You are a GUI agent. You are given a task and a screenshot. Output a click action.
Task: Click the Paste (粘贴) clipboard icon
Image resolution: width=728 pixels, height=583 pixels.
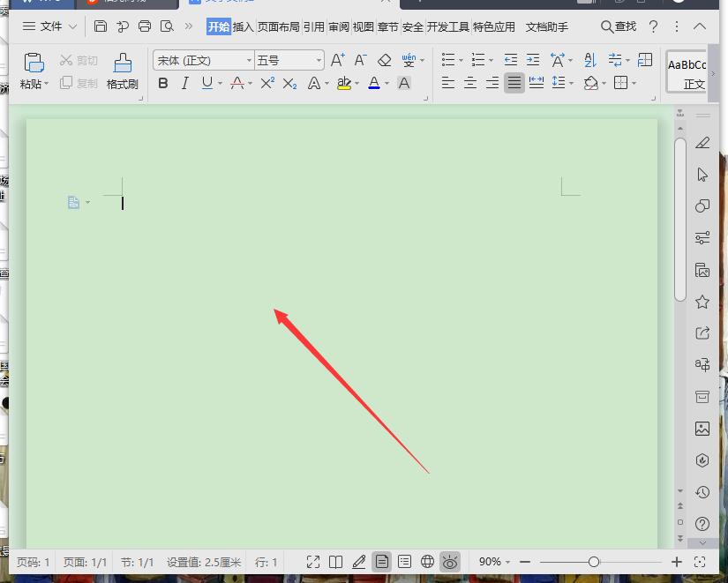[34, 64]
